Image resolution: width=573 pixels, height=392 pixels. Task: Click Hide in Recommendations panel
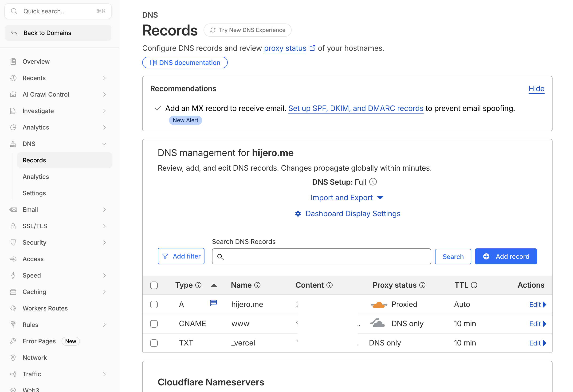tap(536, 89)
